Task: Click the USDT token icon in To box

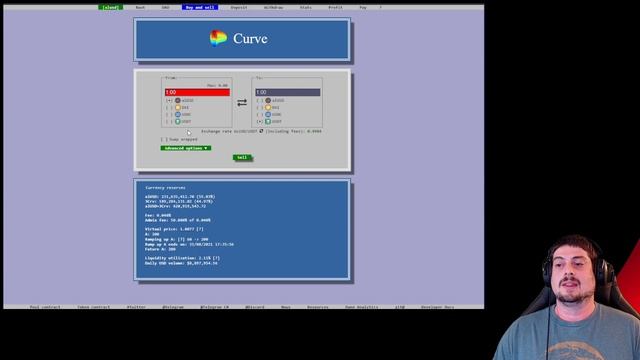Action: [x=268, y=121]
